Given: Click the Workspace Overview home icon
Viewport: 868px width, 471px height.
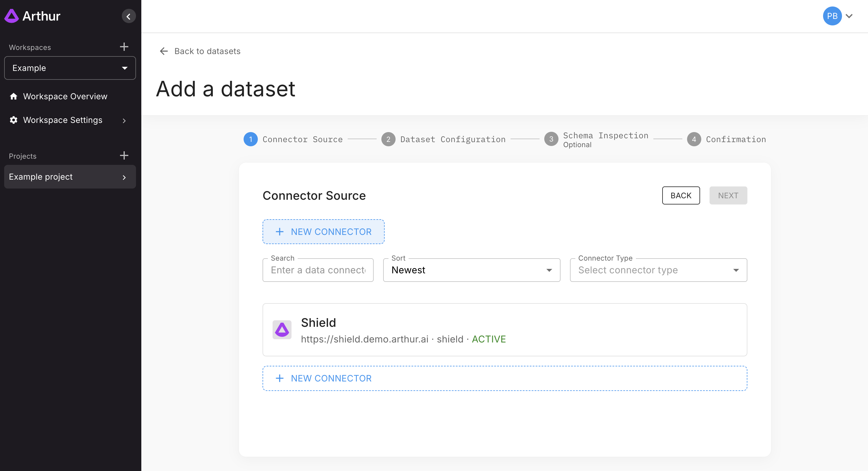Looking at the screenshot, I should [x=14, y=96].
